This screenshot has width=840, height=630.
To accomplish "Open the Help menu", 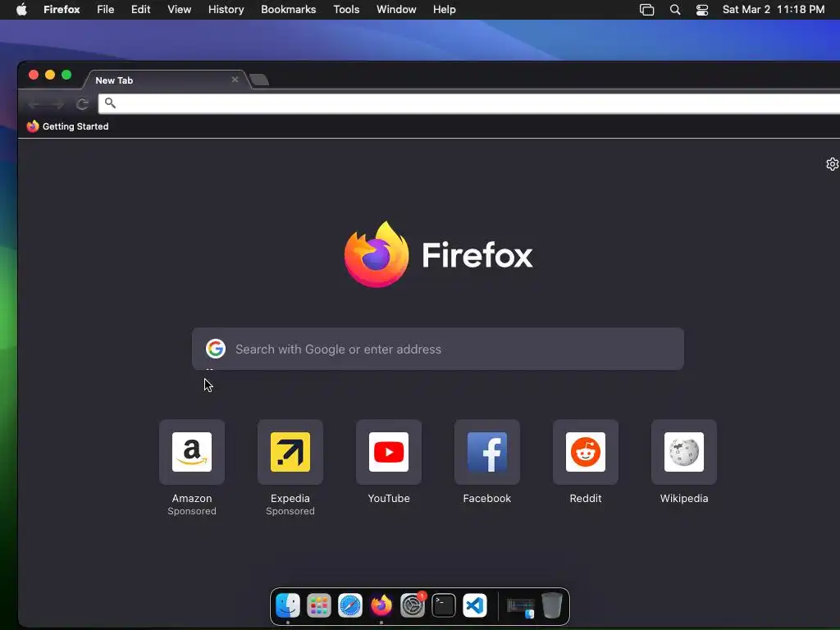I will 444,10.
